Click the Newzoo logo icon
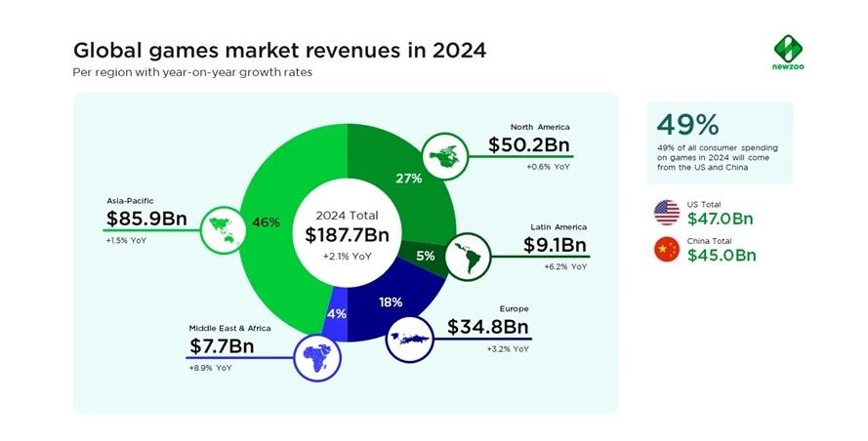This screenshot has height=441, width=868. [788, 49]
